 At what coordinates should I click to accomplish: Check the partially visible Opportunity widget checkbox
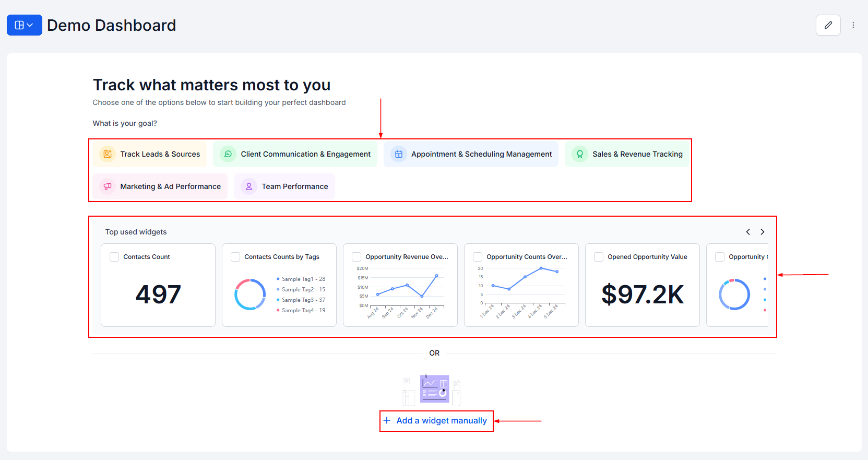tap(720, 257)
